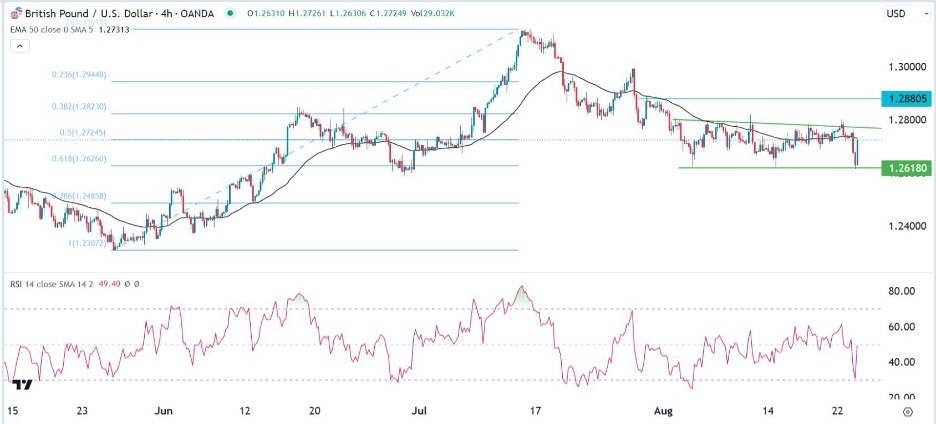Open time axis settings gear icon
The image size is (936, 424).
click(x=907, y=411)
